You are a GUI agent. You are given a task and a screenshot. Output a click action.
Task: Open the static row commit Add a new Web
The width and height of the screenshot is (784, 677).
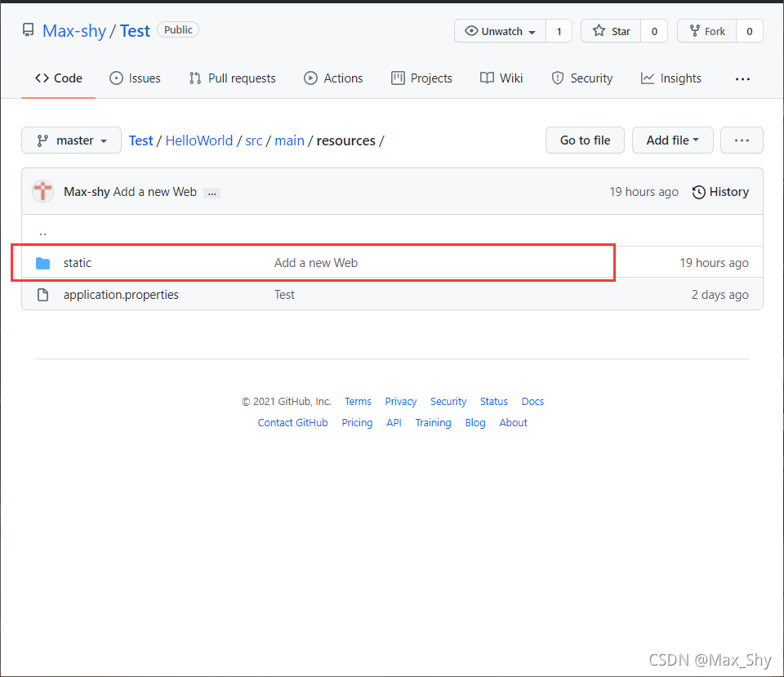pyautogui.click(x=316, y=263)
